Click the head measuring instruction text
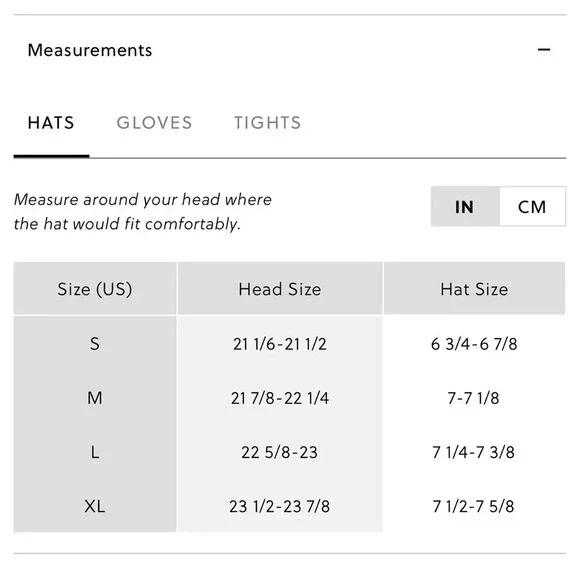 (143, 212)
